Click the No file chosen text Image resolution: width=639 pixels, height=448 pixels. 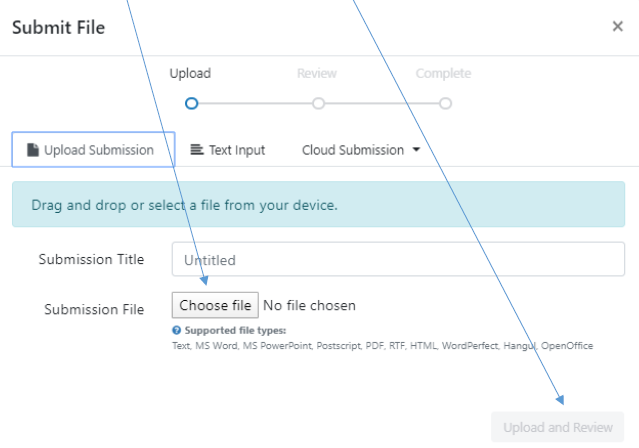tap(309, 305)
